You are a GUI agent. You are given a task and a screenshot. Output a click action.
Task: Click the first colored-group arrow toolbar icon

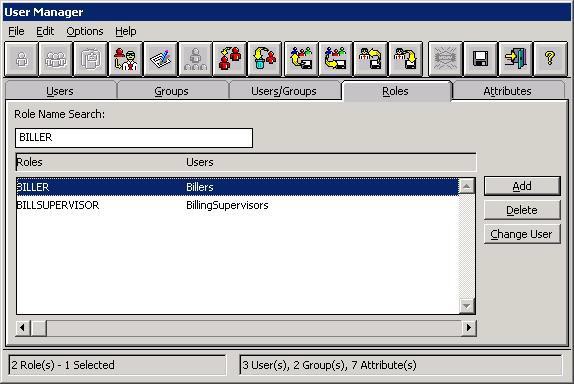tap(301, 59)
